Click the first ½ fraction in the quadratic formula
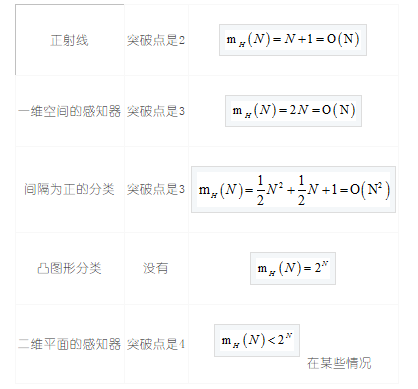 260,190
